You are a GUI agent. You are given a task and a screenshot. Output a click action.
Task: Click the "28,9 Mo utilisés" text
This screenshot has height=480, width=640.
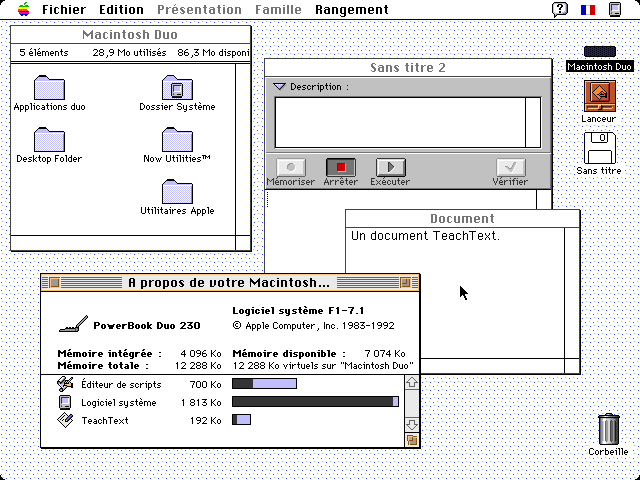tap(129, 53)
